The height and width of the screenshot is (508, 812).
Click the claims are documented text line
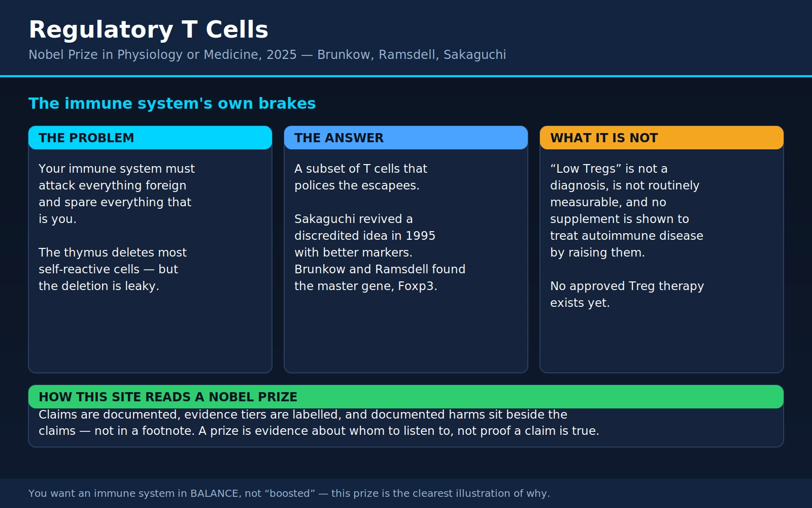pos(303,415)
